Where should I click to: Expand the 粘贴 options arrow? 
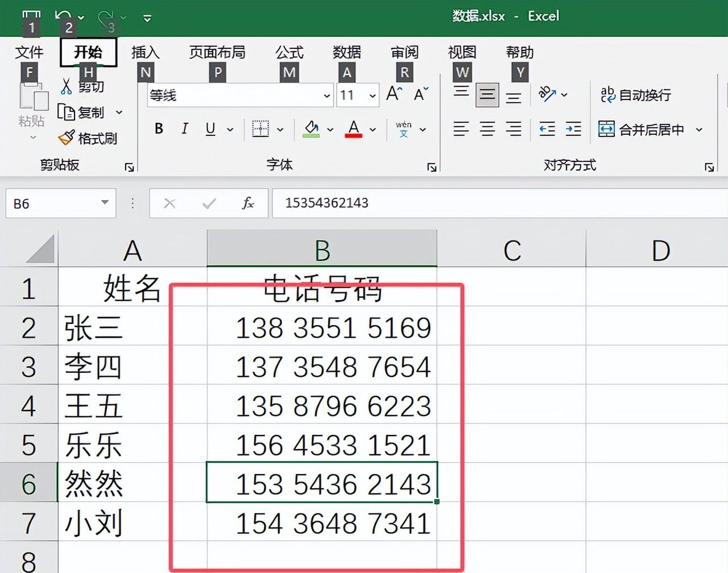[32, 137]
